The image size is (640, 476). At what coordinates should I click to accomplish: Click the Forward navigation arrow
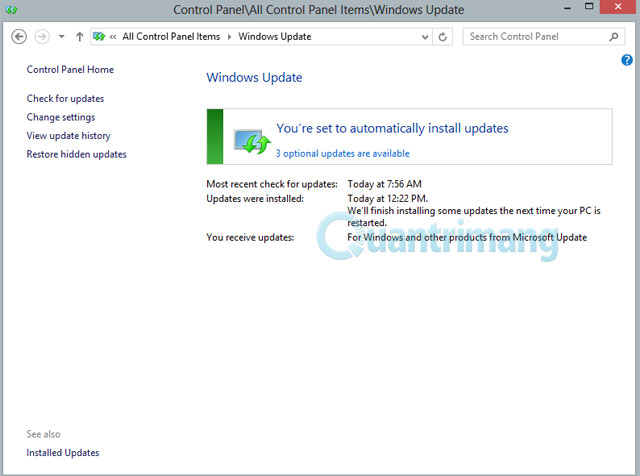click(x=42, y=37)
